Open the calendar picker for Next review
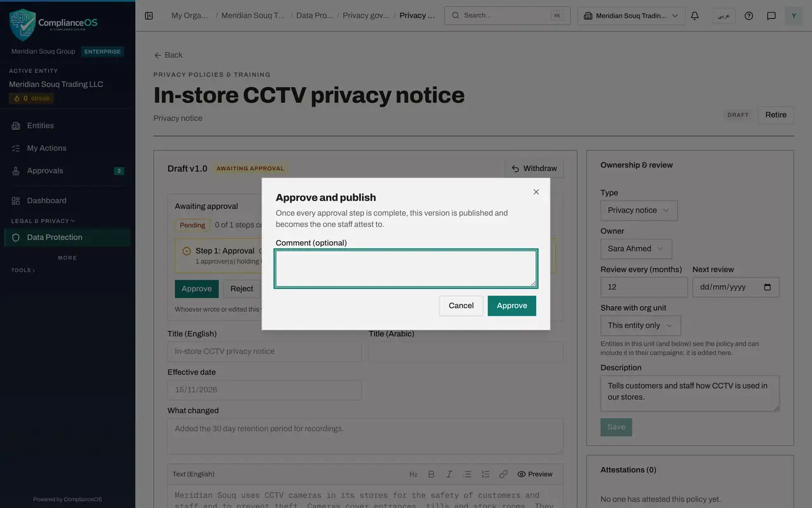This screenshot has height=508, width=812. click(768, 287)
